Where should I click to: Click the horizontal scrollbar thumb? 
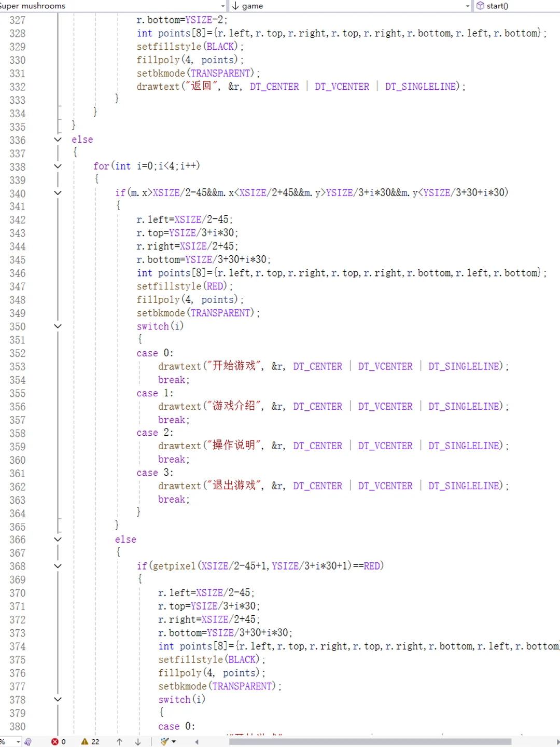(x=370, y=742)
